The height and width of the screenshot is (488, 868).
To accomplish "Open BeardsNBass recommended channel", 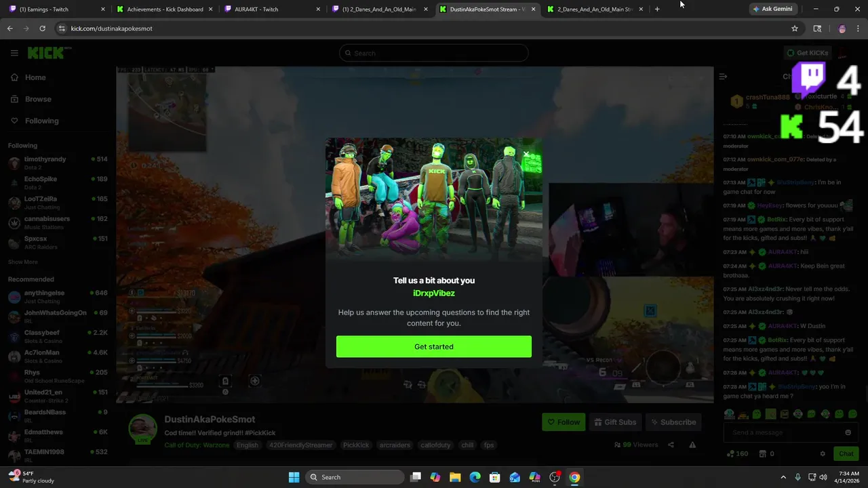I will 58,415.
